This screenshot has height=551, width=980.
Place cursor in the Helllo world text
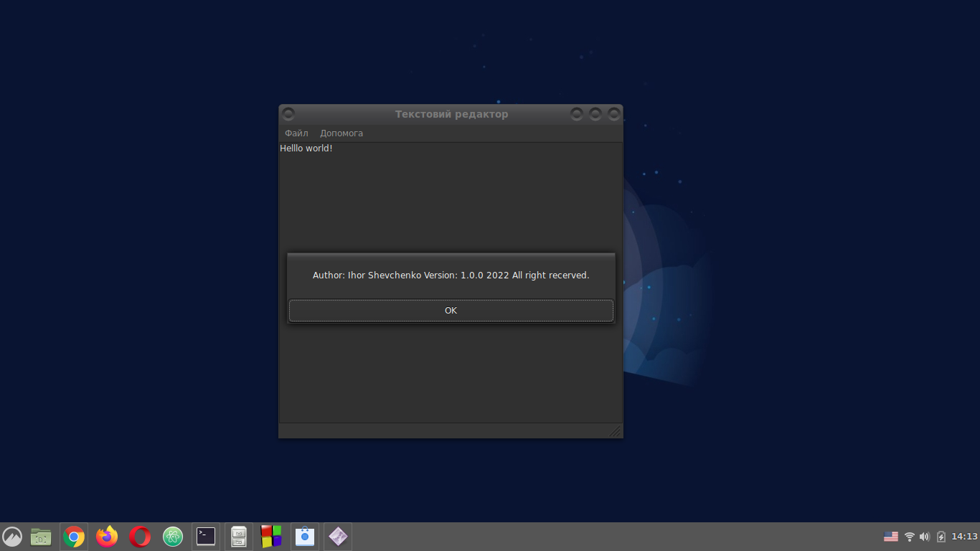306,149
